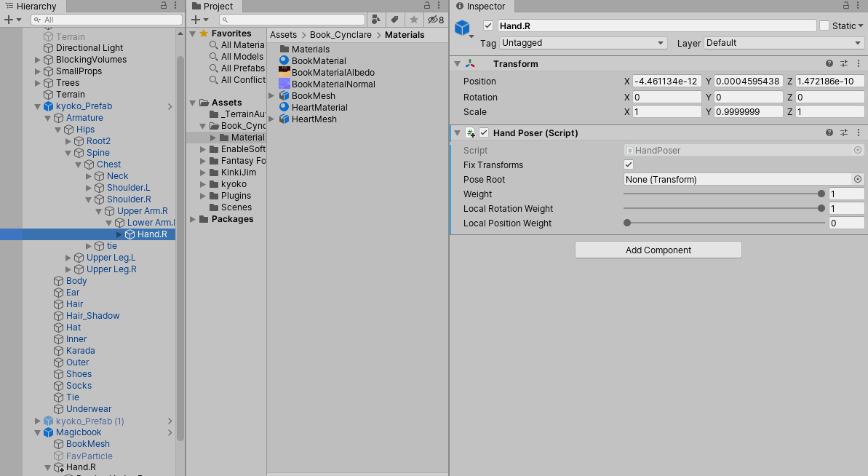The image size is (868, 476).
Task: Lock the Inspector panel
Action: click(846, 6)
